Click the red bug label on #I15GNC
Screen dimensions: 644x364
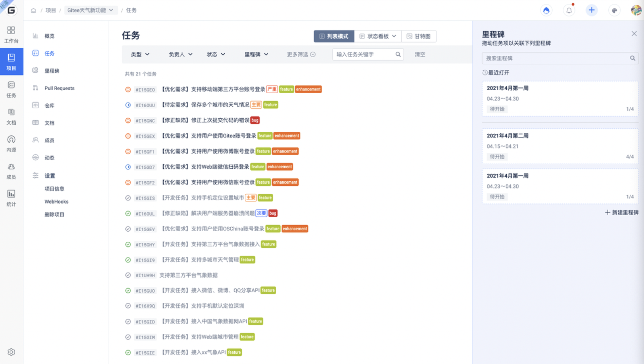tap(255, 120)
